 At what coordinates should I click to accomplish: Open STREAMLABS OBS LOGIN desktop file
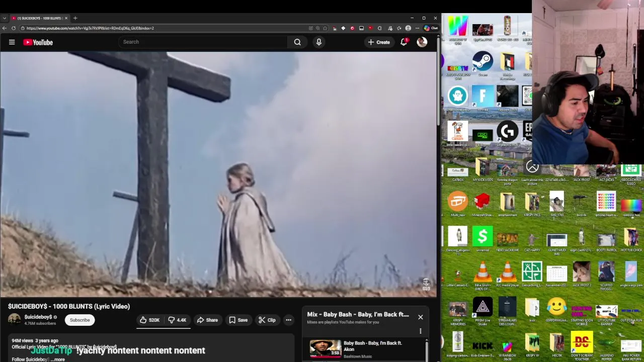(x=507, y=311)
